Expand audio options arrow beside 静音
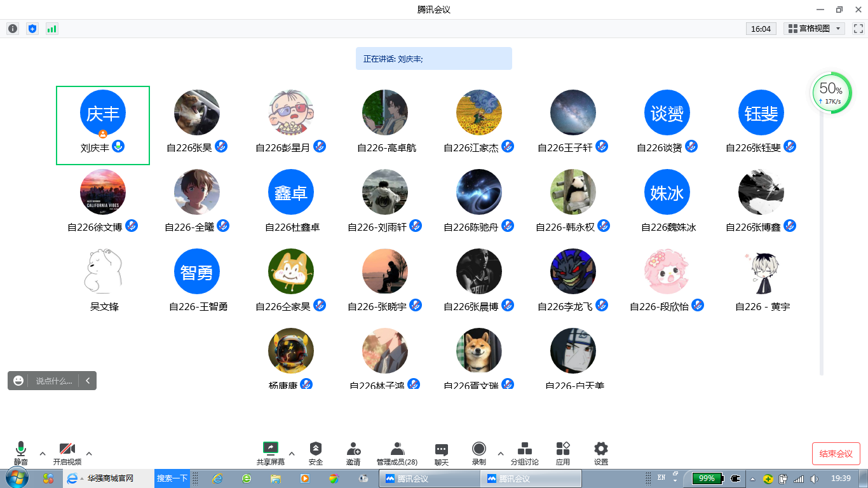868x488 pixels. tap(43, 454)
